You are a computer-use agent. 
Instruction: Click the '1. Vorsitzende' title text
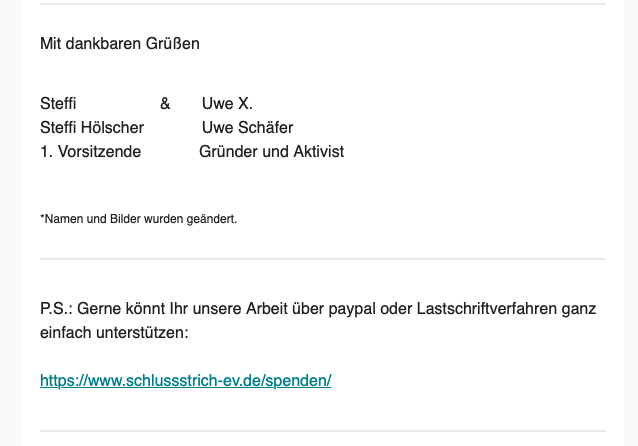coord(90,151)
